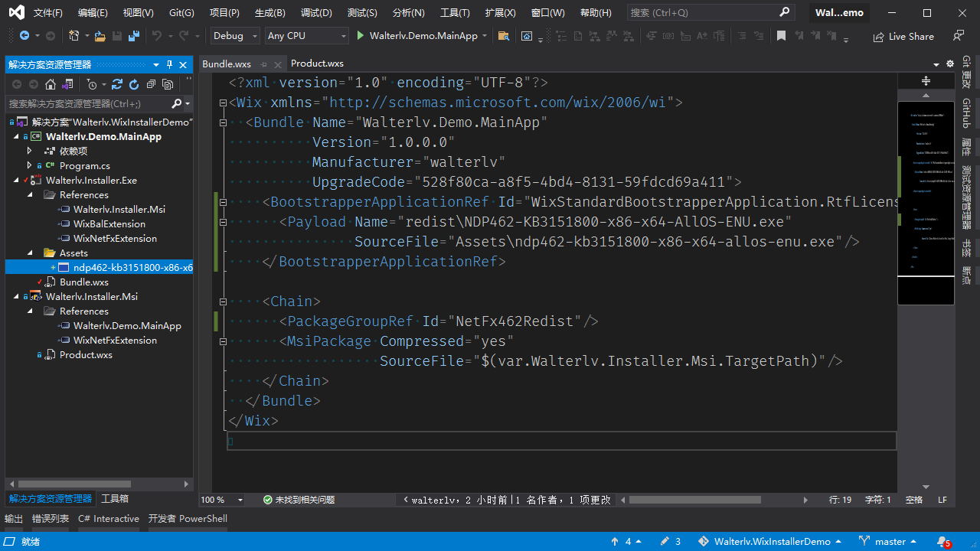980x551 pixels.
Task: Toggle pin on Bundle.wxs tab
Action: click(264, 64)
